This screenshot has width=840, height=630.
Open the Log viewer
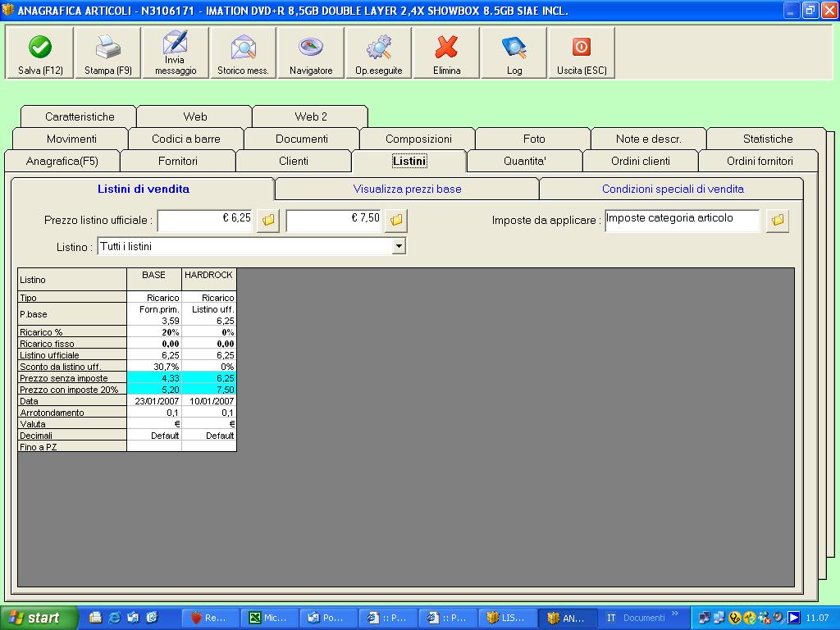click(x=514, y=53)
